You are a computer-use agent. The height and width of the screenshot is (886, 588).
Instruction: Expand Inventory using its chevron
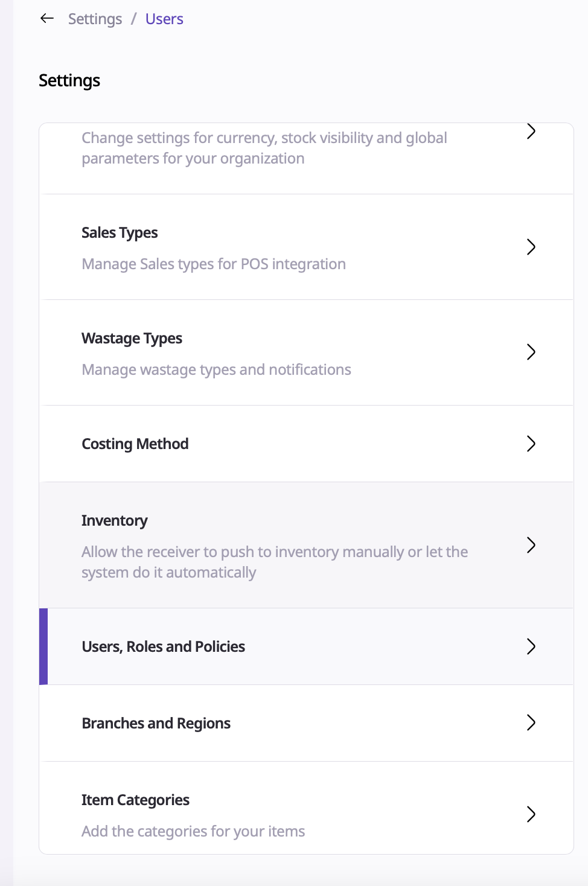coord(531,545)
